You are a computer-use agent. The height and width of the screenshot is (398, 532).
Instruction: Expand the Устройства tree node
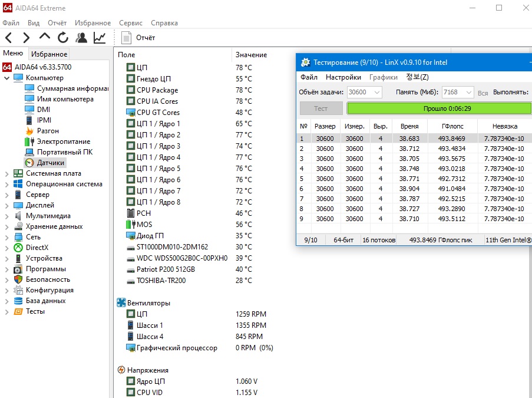tap(7, 259)
